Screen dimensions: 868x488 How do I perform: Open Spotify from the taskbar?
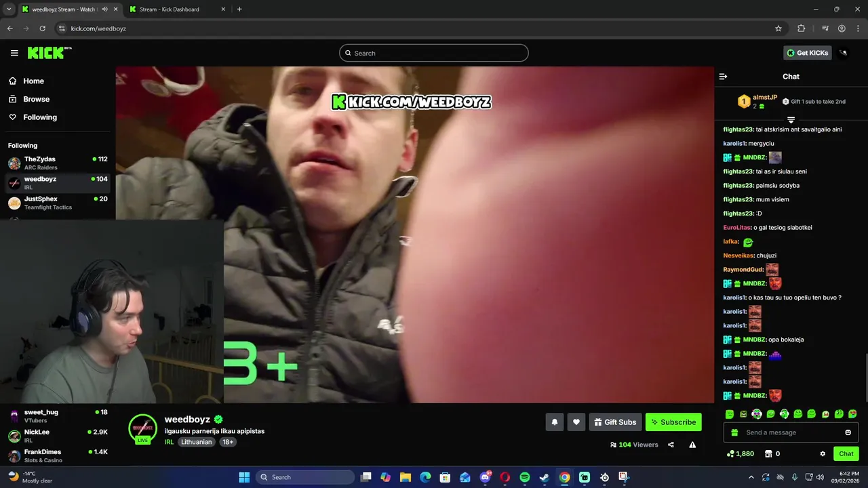[x=525, y=477]
